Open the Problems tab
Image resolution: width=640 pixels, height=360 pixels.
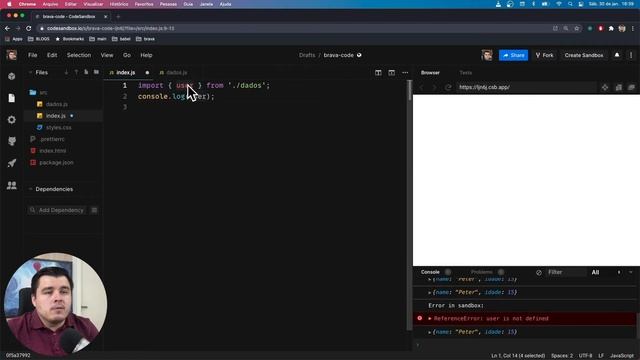[x=482, y=272]
